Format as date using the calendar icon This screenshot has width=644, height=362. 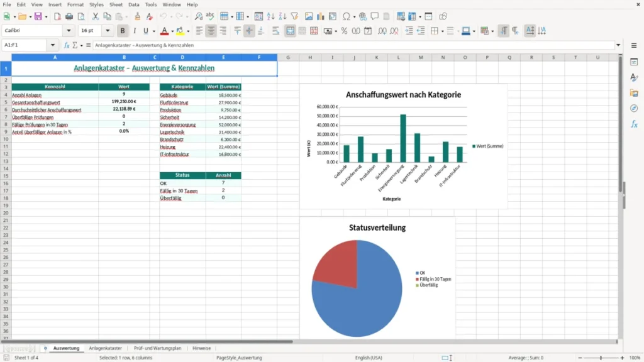coord(368,31)
